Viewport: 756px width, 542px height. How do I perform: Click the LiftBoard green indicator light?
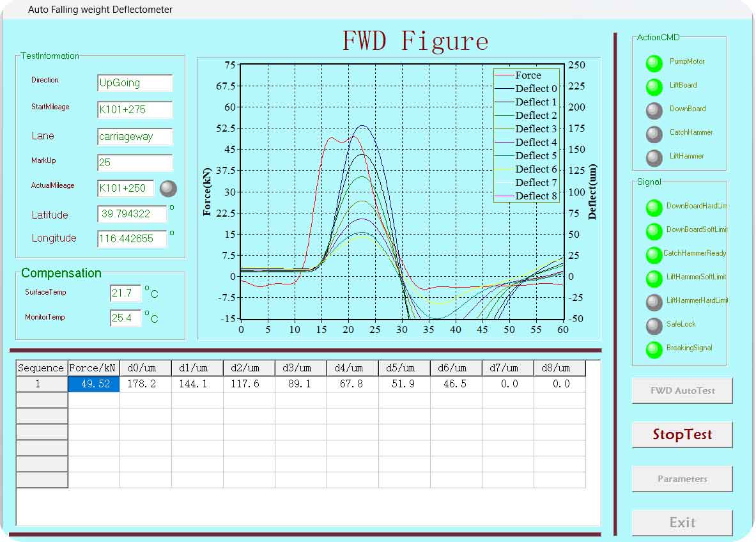pyautogui.click(x=654, y=87)
